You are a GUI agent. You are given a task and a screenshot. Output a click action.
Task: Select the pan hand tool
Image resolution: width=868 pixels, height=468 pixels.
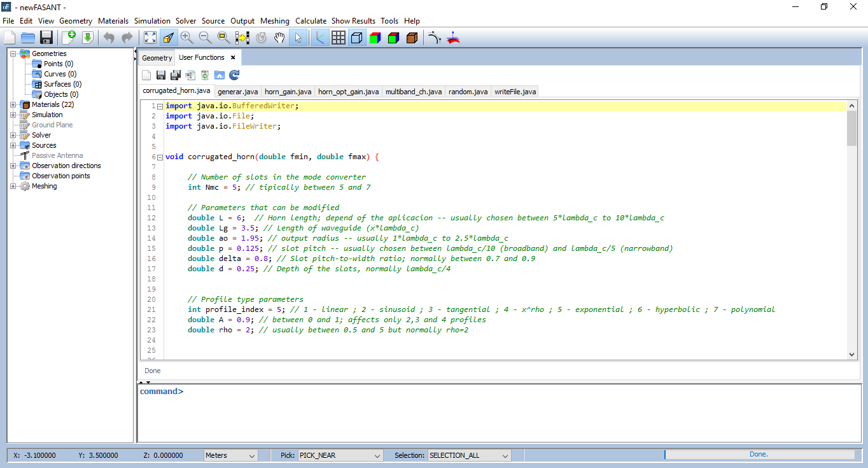click(x=279, y=38)
